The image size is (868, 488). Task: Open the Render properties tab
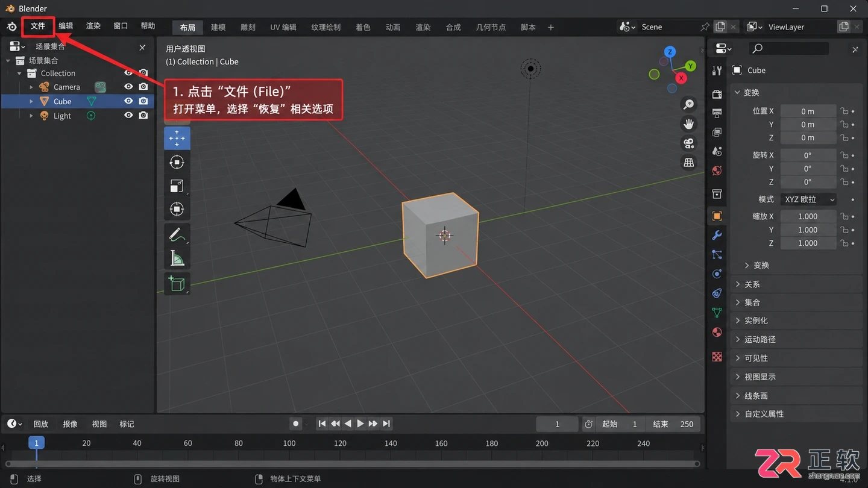[717, 94]
